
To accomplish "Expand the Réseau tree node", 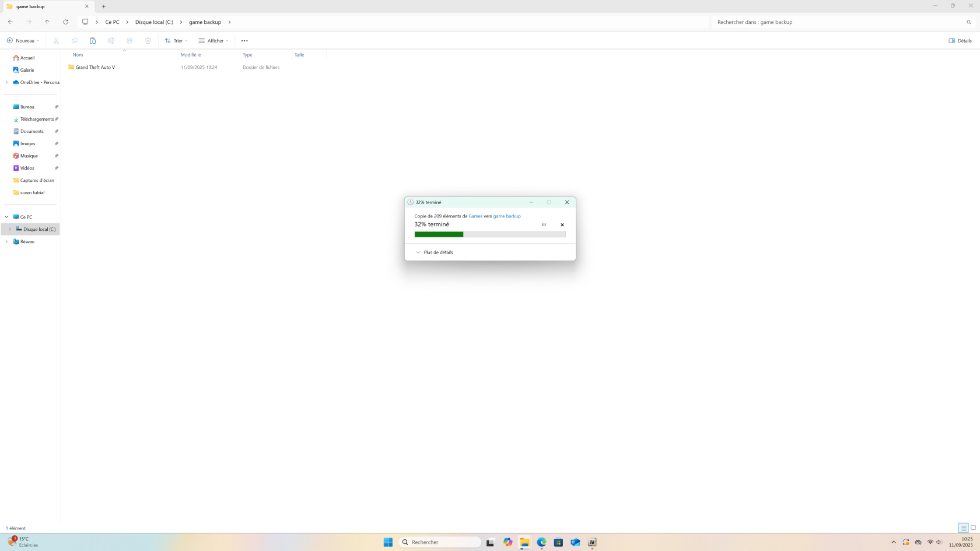I will pos(6,241).
